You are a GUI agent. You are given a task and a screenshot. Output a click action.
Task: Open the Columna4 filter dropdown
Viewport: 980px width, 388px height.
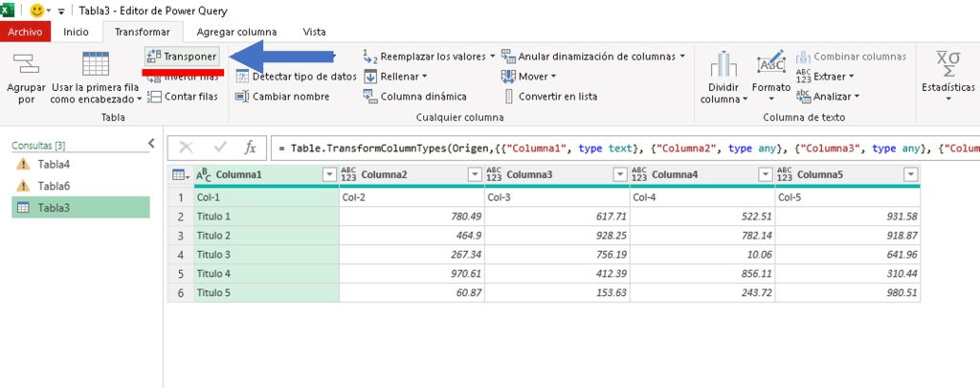[x=766, y=175]
